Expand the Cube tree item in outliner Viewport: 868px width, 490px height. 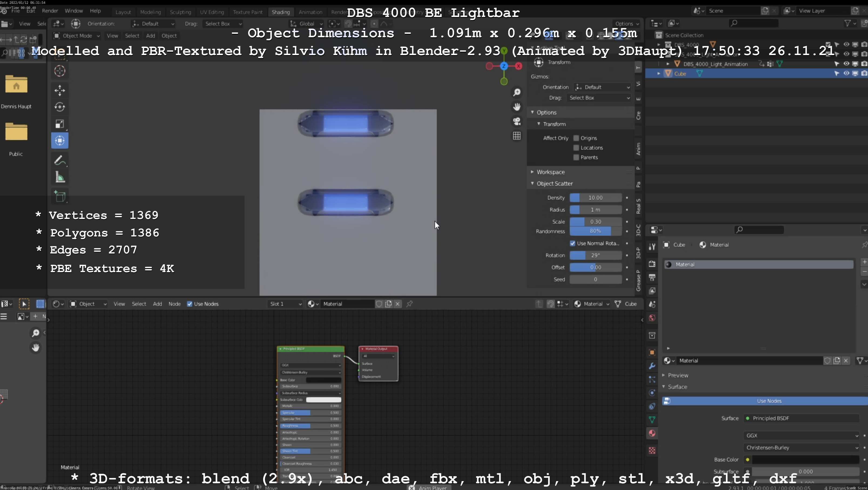pos(659,73)
